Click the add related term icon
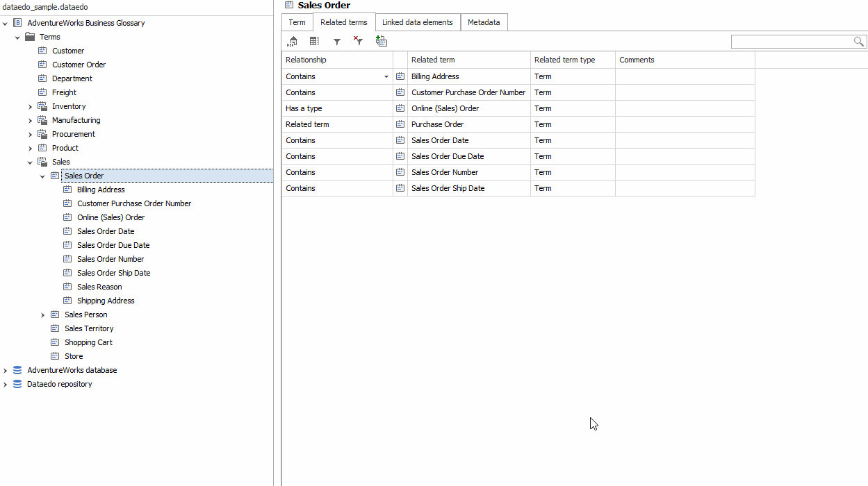The width and height of the screenshot is (868, 486). 381,42
